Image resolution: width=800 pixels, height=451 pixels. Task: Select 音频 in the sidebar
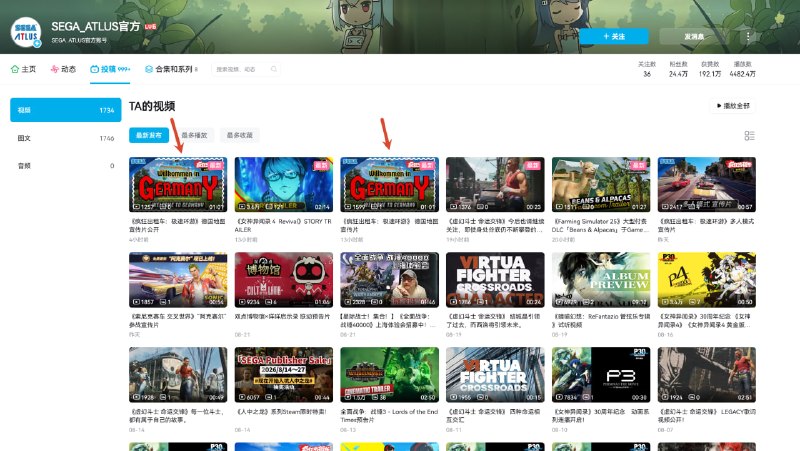66,165
